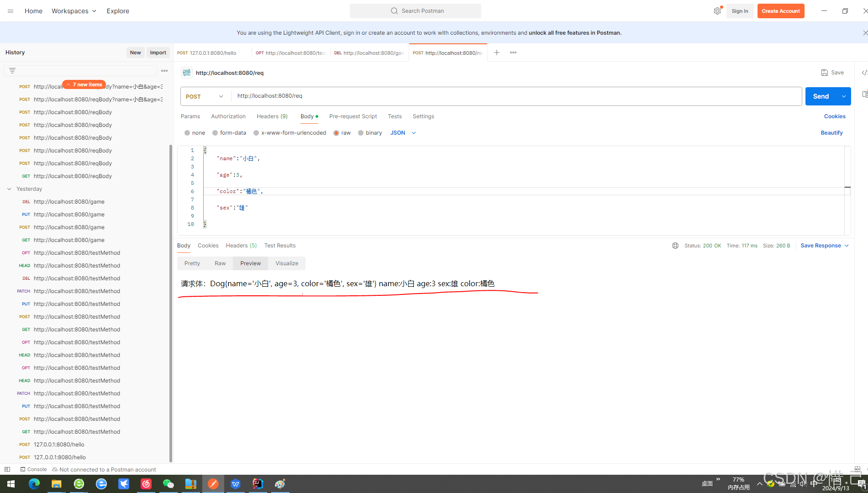This screenshot has height=493, width=868.
Task: Open Microsoft Edge from the taskbar
Action: [34, 484]
